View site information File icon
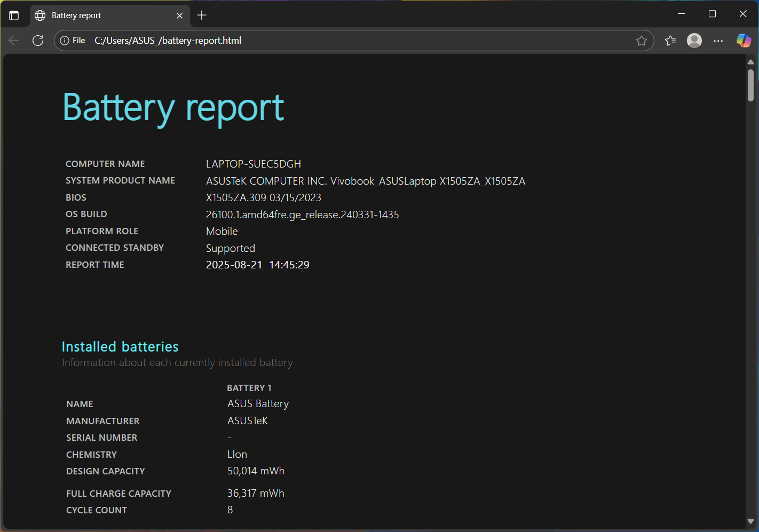Screen dimensions: 759x532 click(x=73, y=41)
